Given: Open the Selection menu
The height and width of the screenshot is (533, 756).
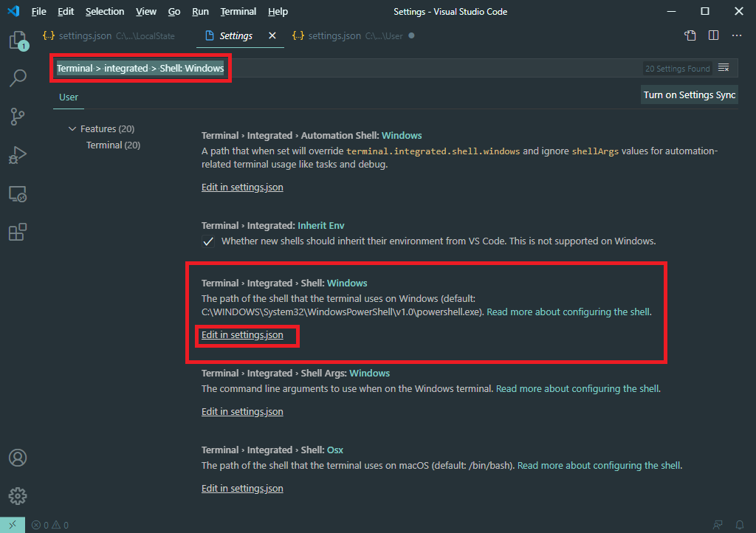Looking at the screenshot, I should click(105, 12).
